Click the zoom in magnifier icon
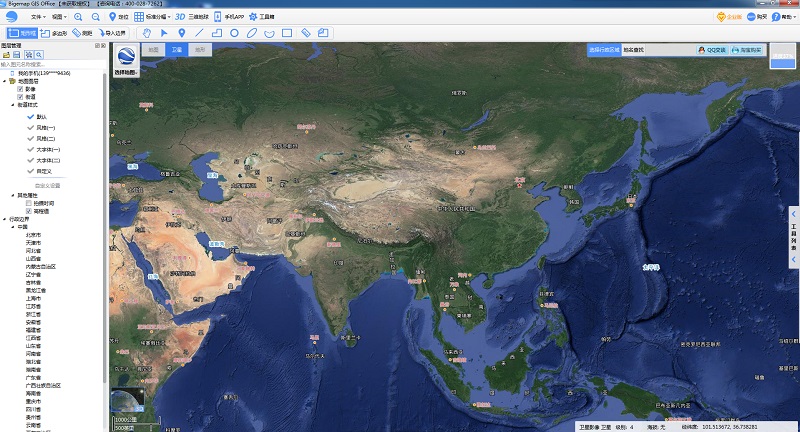The height and width of the screenshot is (432, 800). click(x=78, y=17)
